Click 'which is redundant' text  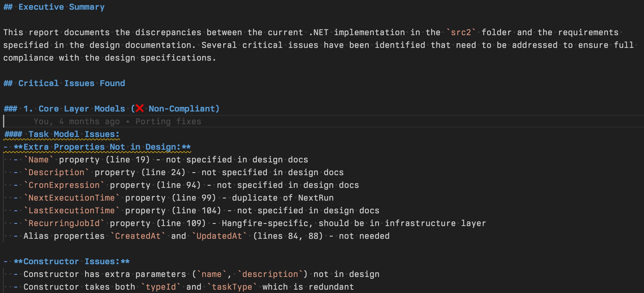[x=308, y=287]
